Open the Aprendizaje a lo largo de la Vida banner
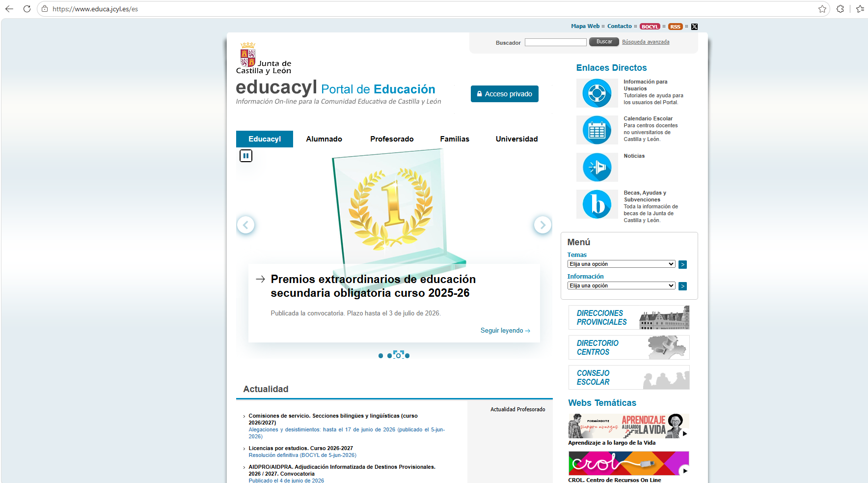The width and height of the screenshot is (868, 483). 629,426
